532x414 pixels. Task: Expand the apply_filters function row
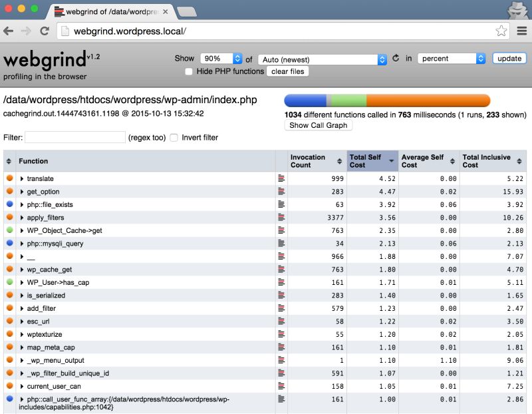[21, 217]
